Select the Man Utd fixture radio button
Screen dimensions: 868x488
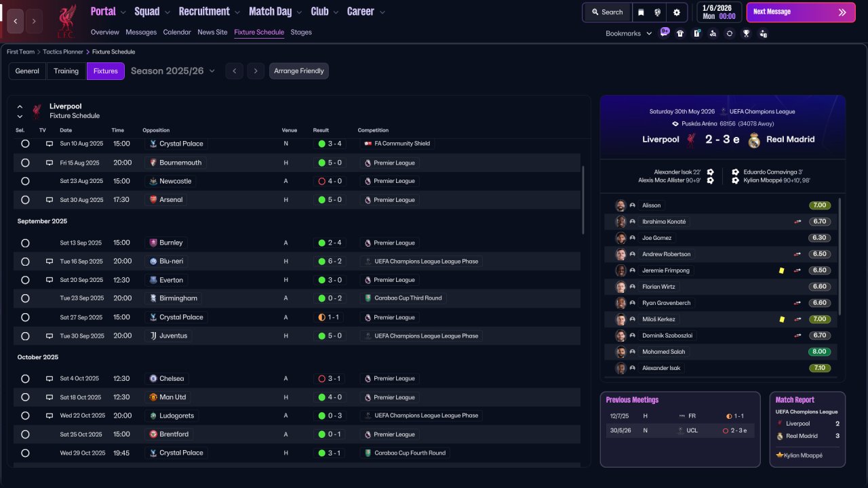pyautogui.click(x=25, y=397)
